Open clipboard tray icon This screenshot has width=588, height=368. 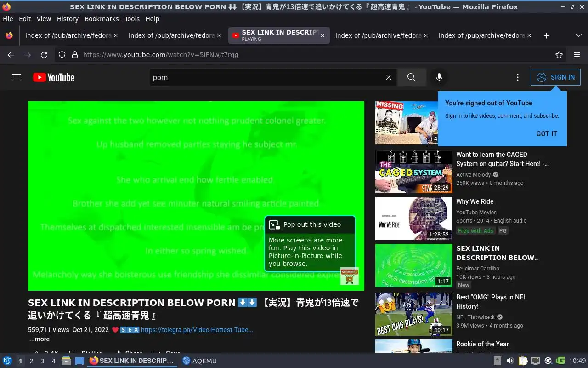pyautogui.click(x=523, y=361)
